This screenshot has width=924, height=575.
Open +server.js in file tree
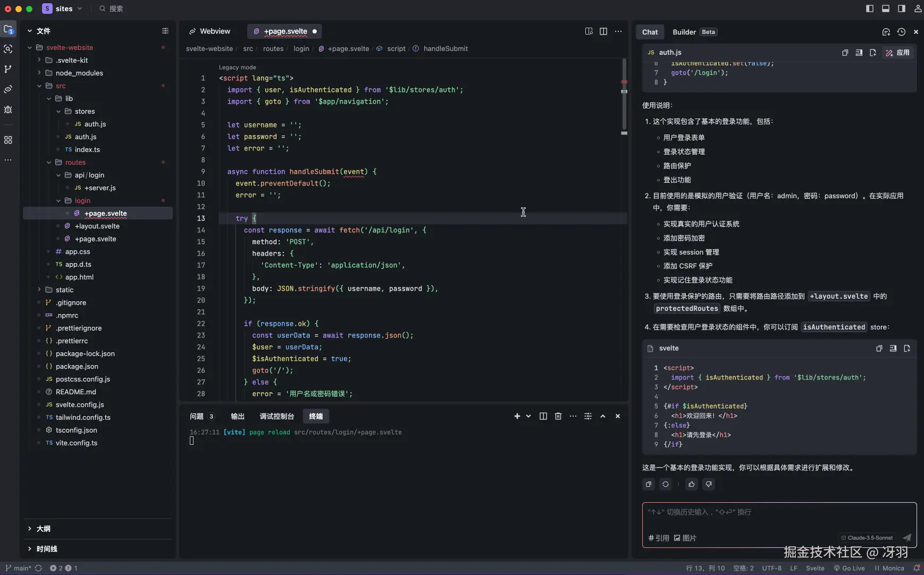click(100, 188)
